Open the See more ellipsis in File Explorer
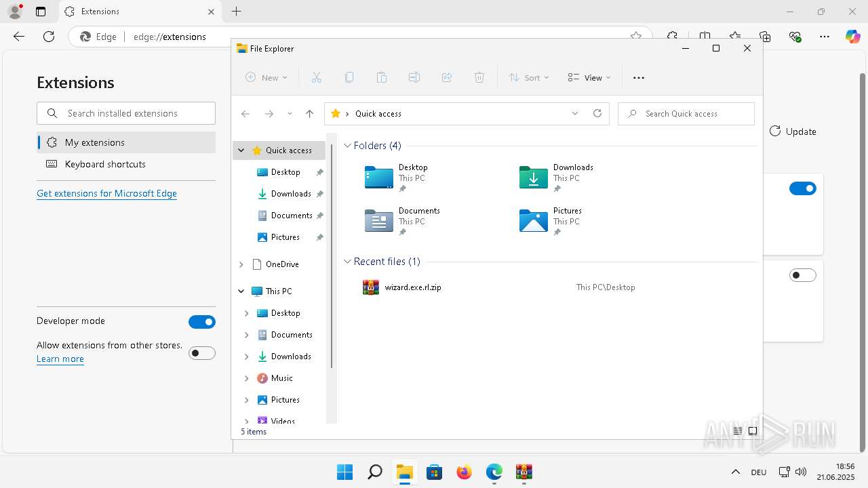868x488 pixels. click(x=639, y=78)
